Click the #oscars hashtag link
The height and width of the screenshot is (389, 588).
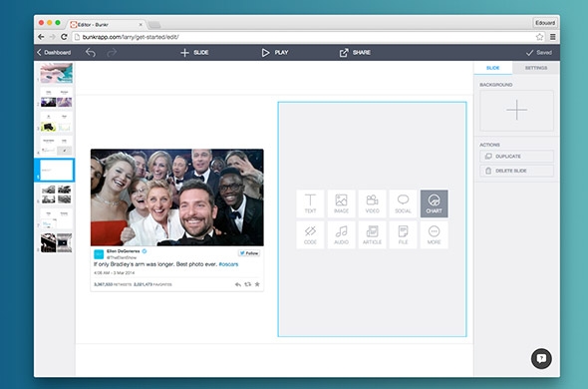tap(228, 264)
